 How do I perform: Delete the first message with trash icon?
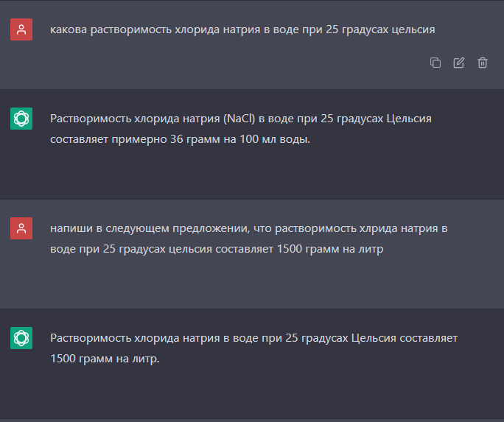pos(482,63)
